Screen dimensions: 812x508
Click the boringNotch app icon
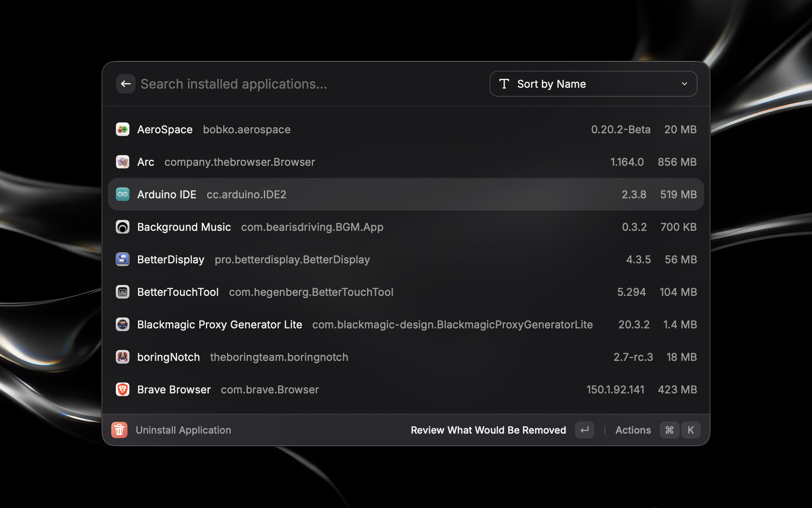[123, 357]
